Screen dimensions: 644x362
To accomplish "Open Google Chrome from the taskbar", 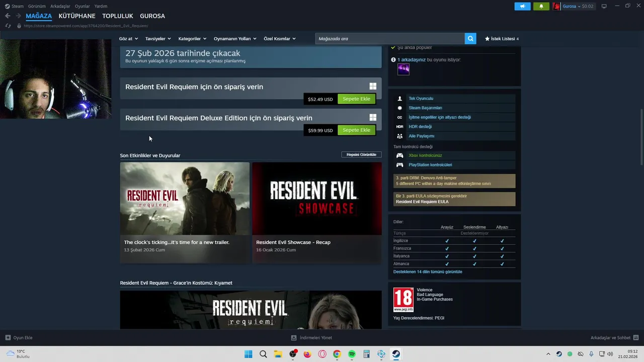I will pyautogui.click(x=337, y=354).
